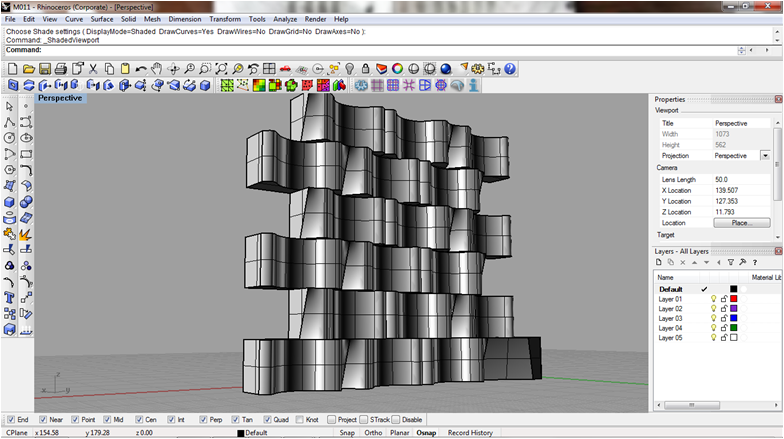Click the Place... button for camera location
784x439 pixels.
click(741, 223)
